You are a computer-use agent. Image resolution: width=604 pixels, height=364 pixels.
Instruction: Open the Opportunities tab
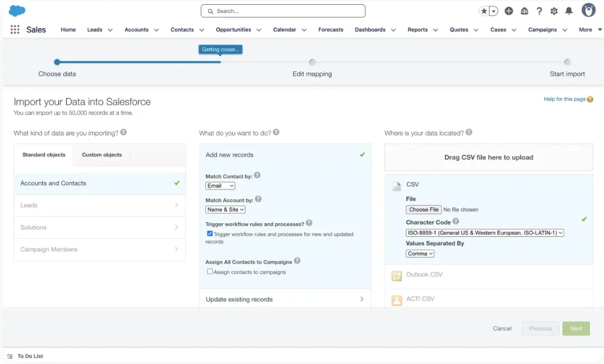point(233,30)
